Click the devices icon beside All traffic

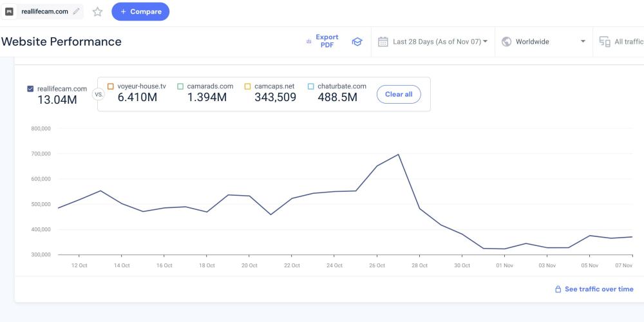[605, 42]
